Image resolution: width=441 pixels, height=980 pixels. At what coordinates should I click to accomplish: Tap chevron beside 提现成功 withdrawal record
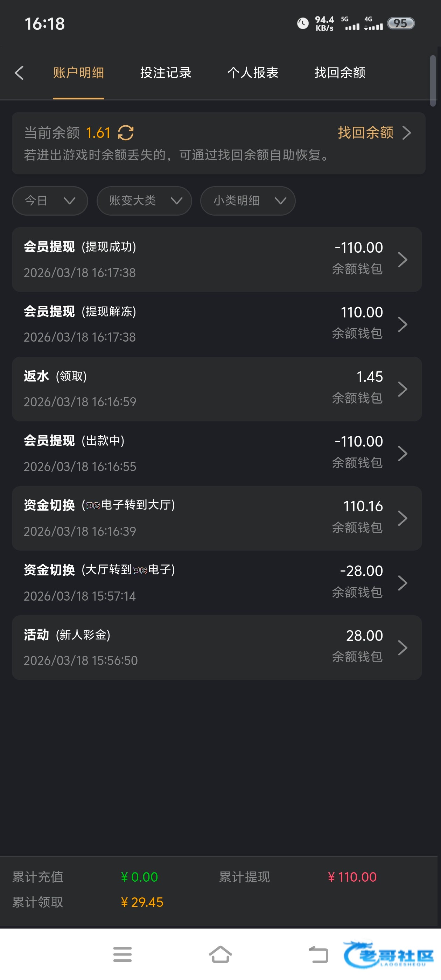402,259
